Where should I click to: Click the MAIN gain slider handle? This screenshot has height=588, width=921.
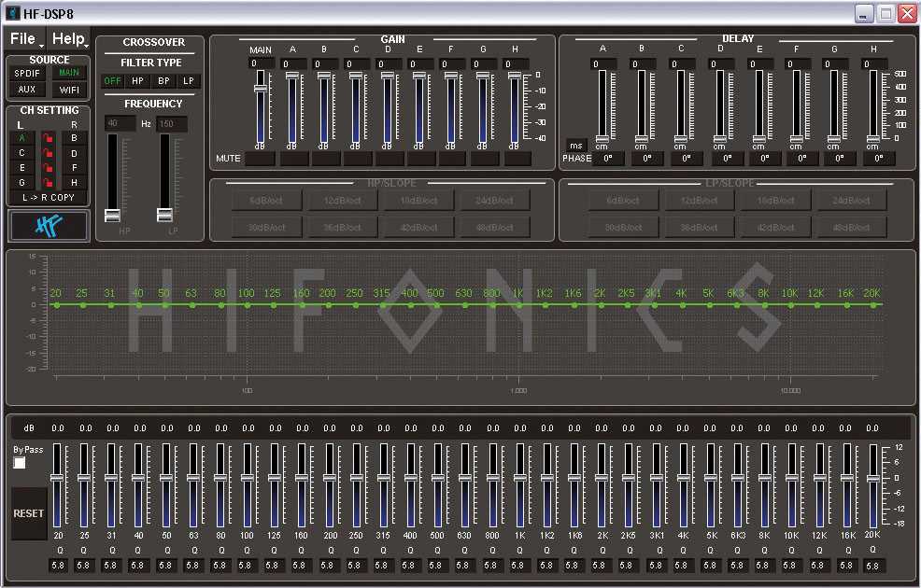tap(261, 88)
